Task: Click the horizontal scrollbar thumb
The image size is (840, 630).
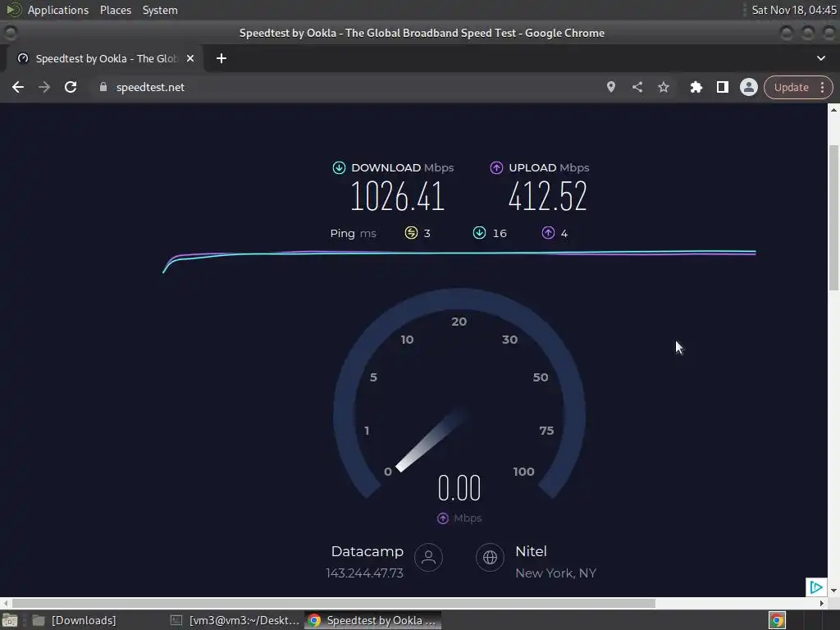Action: (x=333, y=603)
